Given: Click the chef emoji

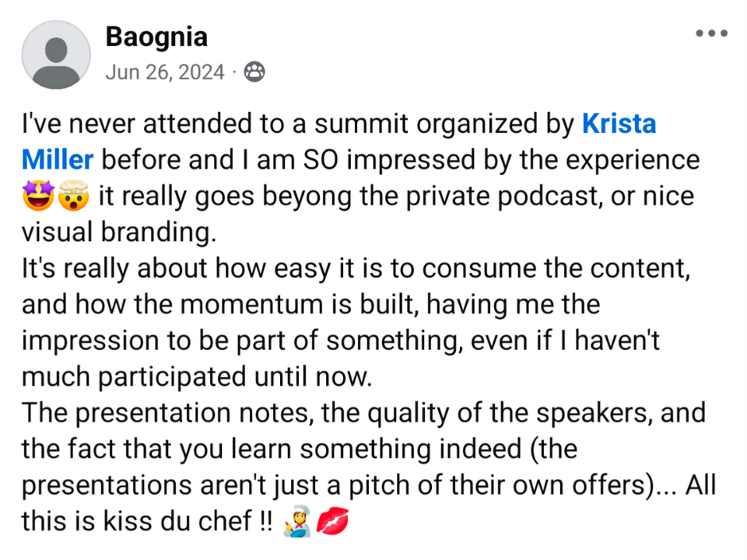Looking at the screenshot, I should (301, 522).
